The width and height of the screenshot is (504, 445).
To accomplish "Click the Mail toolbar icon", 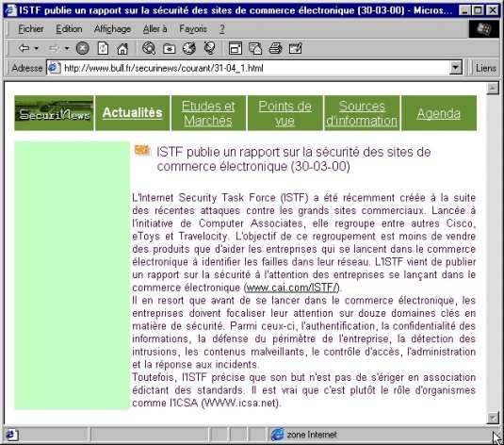I will tap(255, 49).
